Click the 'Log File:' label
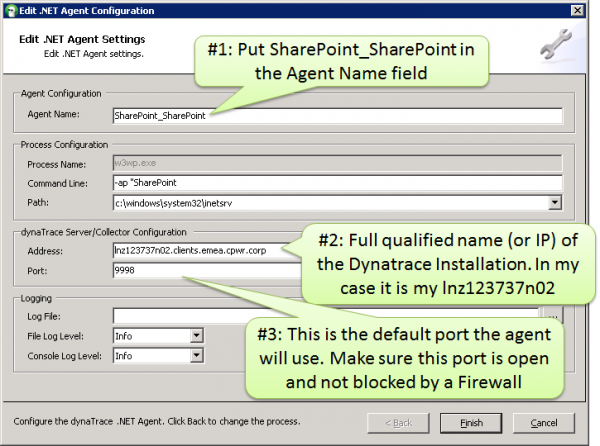This screenshot has height=446, width=600. click(44, 317)
